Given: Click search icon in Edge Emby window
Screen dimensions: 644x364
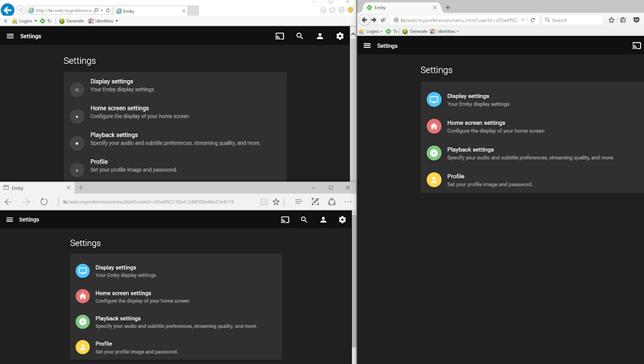Looking at the screenshot, I should 304,220.
